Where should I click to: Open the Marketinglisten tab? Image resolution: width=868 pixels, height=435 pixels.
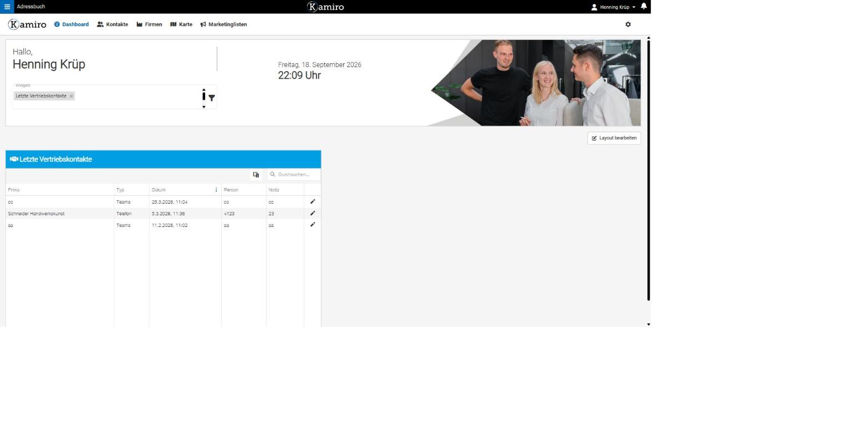(x=223, y=24)
